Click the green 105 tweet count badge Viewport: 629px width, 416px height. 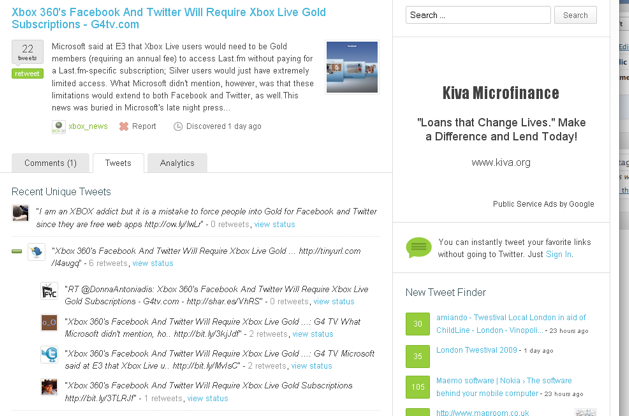coord(418,387)
